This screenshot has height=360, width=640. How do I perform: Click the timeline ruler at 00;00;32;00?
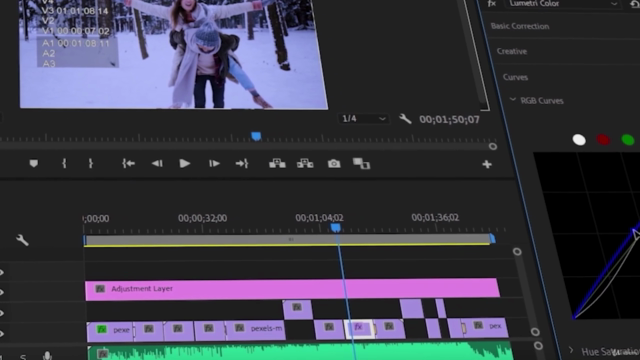202,218
